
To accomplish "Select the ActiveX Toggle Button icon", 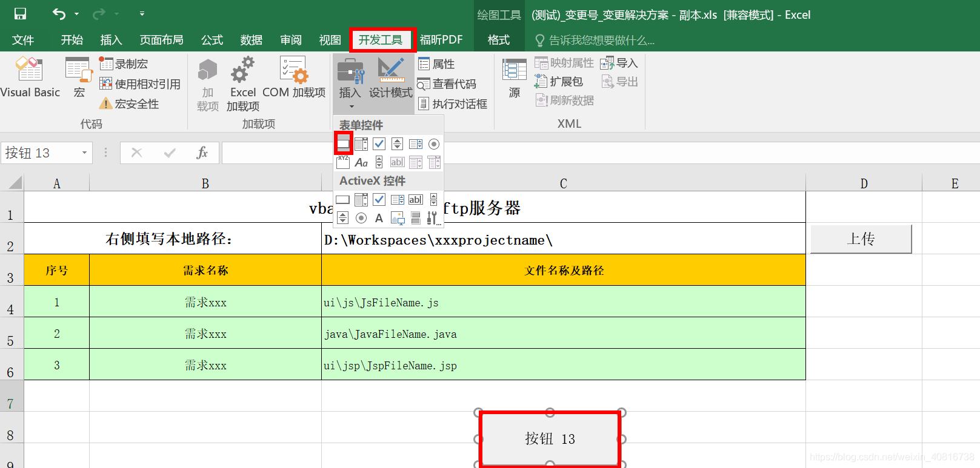I will pyautogui.click(x=416, y=218).
